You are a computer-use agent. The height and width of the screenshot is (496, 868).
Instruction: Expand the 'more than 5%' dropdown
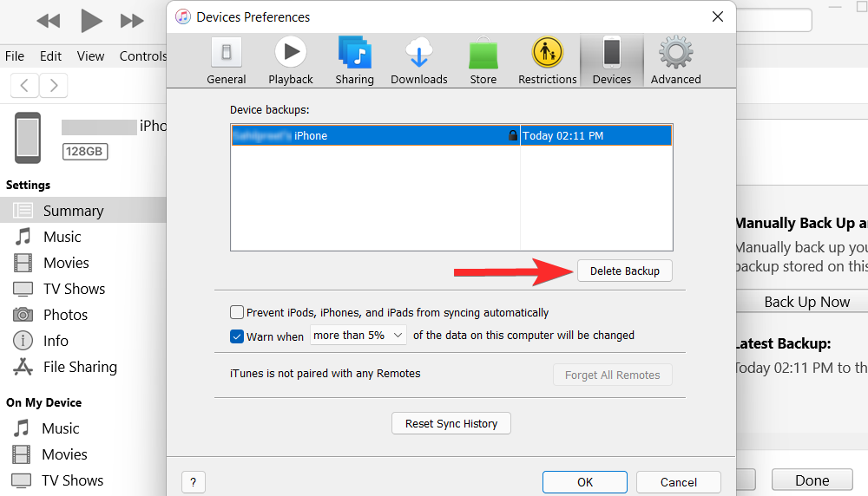(359, 336)
